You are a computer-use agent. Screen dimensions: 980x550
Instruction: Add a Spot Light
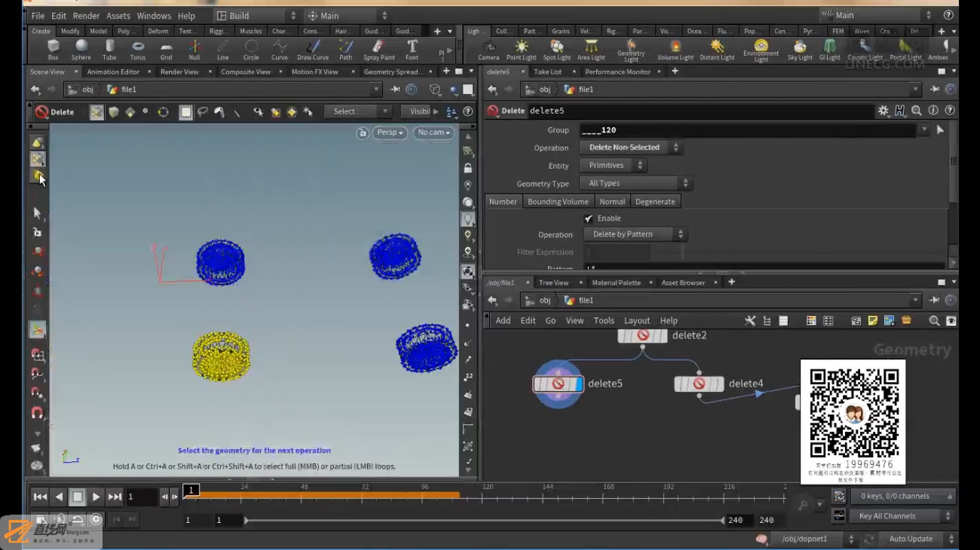556,50
